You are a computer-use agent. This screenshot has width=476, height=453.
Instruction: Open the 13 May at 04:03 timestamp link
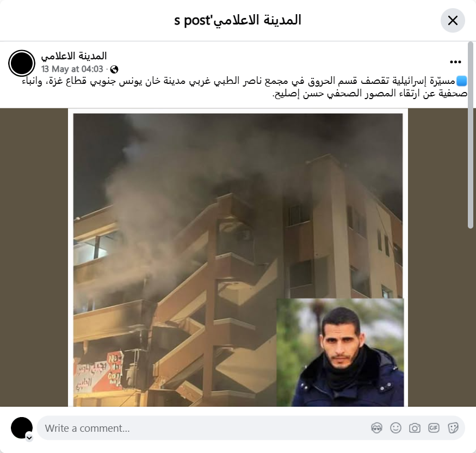72,69
